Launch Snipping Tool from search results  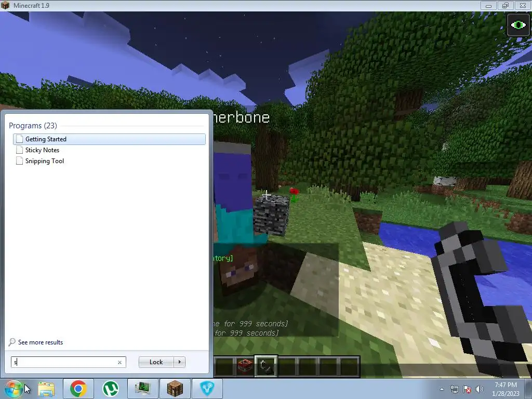(x=109, y=161)
